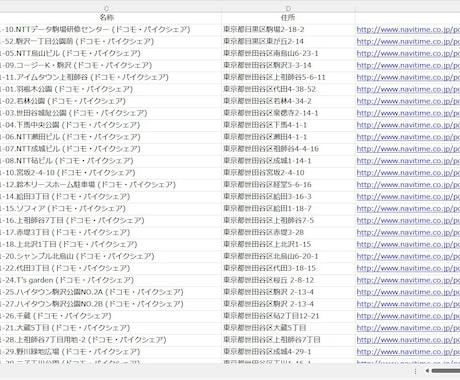Select the address cell 給田3-16-3
The image size is (460, 380).
click(288, 197)
